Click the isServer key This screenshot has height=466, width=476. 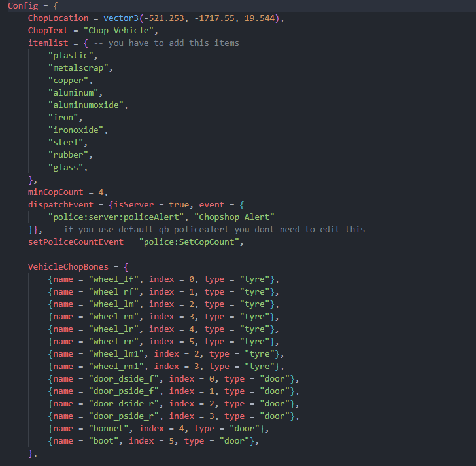click(133, 204)
